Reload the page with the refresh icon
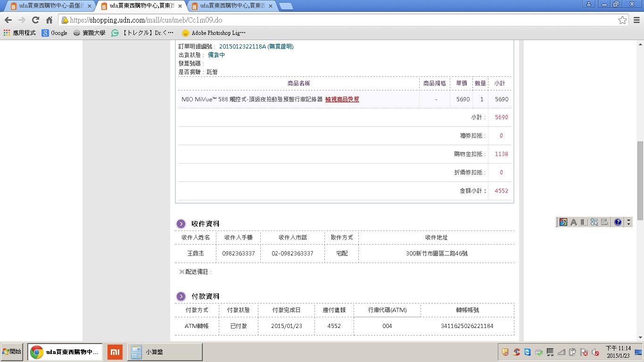 click(x=35, y=20)
